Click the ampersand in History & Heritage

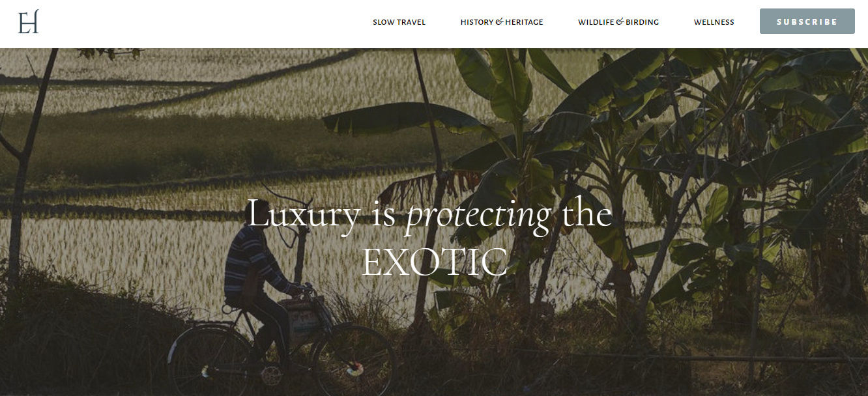click(x=500, y=22)
